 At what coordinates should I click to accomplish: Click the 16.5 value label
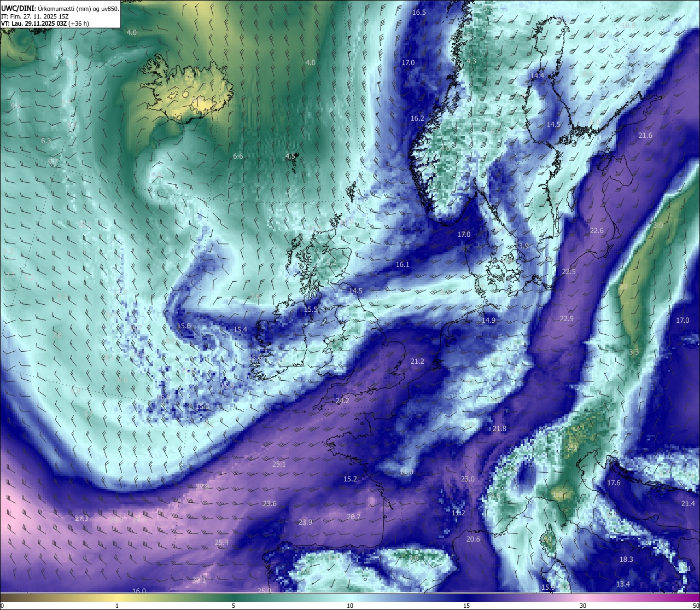[419, 13]
